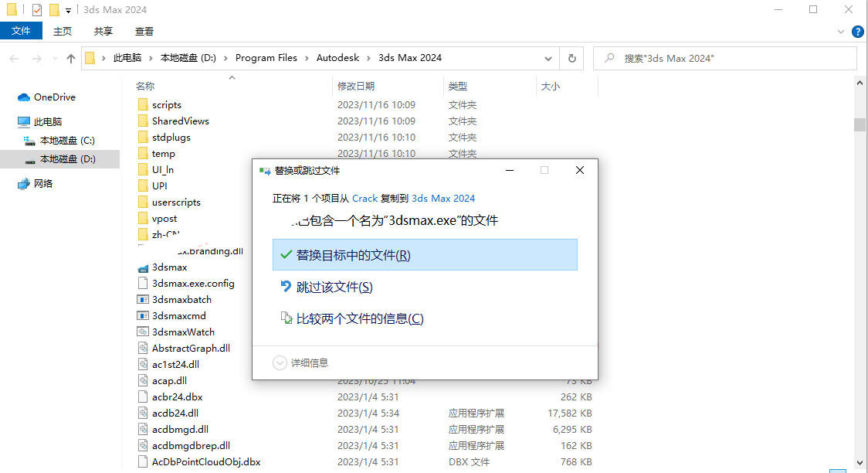Select the 3dsmaxbatch file icon
The image size is (868, 473).
(143, 300)
